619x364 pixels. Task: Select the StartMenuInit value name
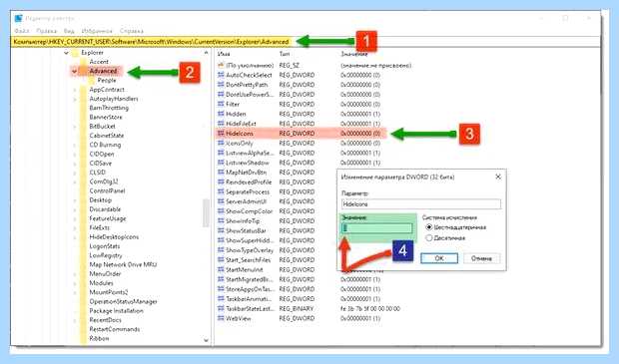click(x=245, y=269)
